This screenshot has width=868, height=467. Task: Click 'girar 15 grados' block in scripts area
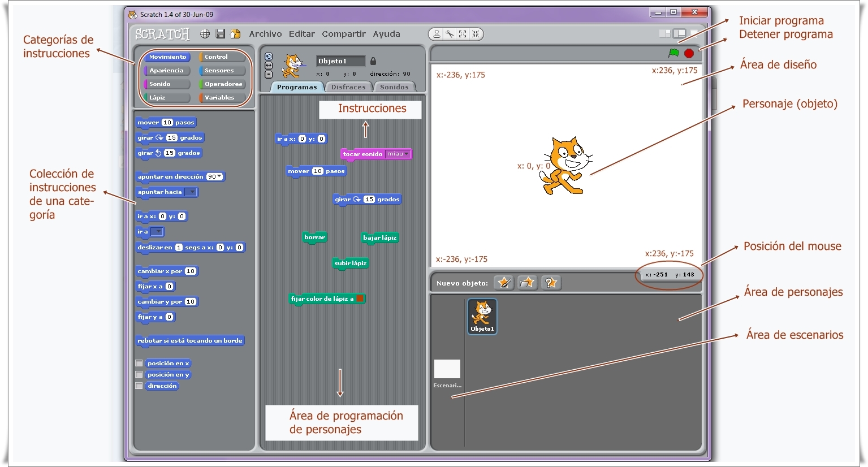(367, 200)
